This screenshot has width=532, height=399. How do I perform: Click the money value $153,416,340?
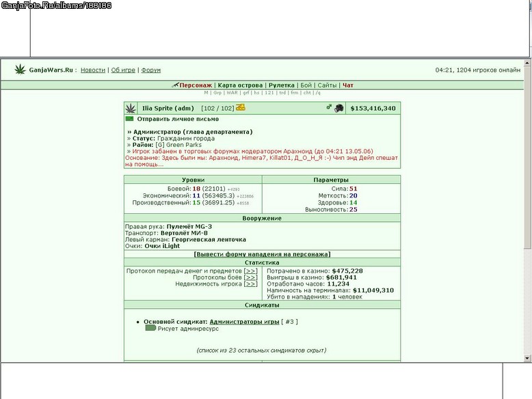373,109
